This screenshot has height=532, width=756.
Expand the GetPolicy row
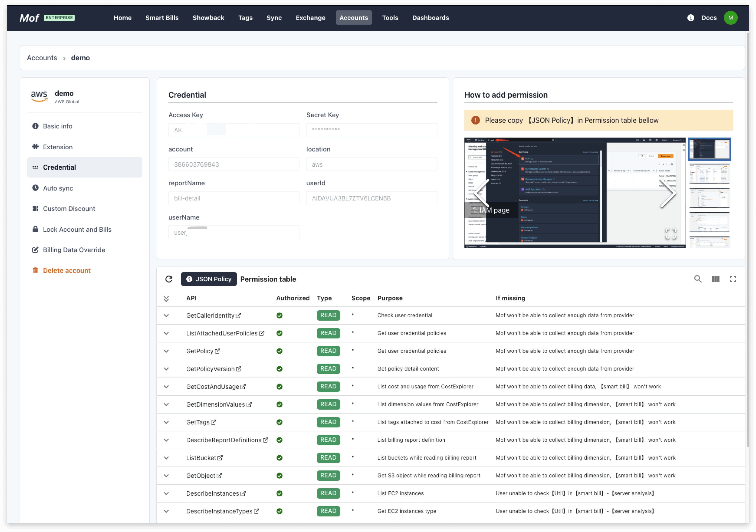[166, 351]
